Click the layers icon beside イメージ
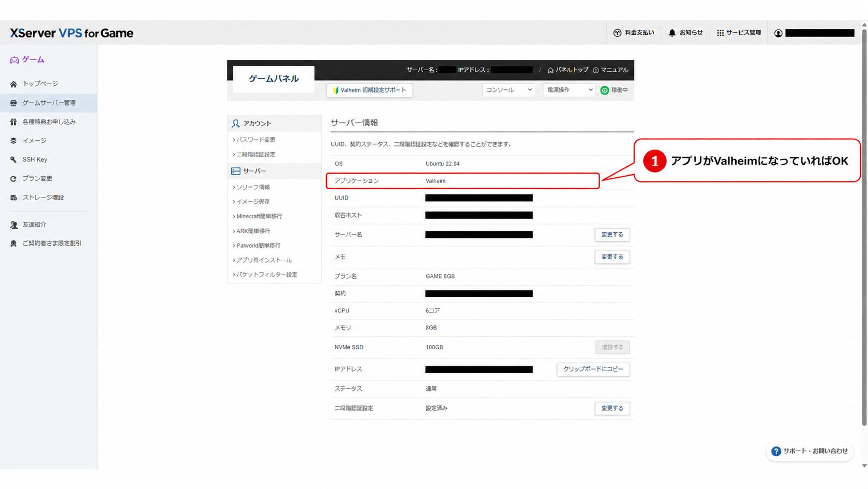Viewport: 868px width, 489px height. coord(13,141)
